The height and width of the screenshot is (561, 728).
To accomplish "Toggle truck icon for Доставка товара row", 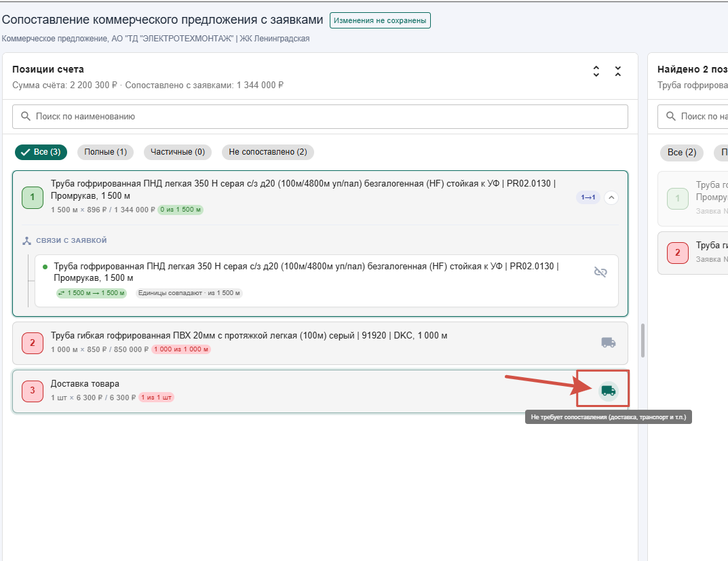I will pos(608,391).
